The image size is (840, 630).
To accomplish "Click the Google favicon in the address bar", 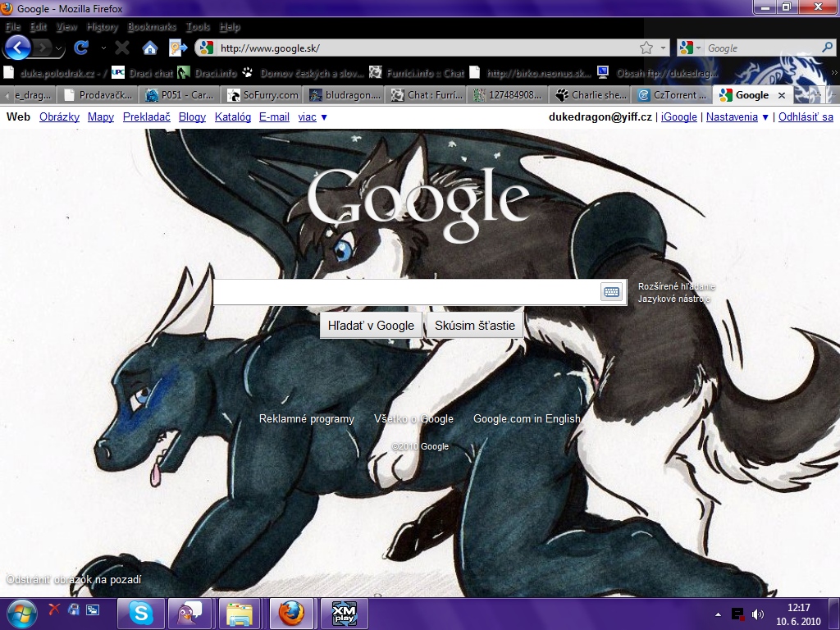I will [207, 48].
